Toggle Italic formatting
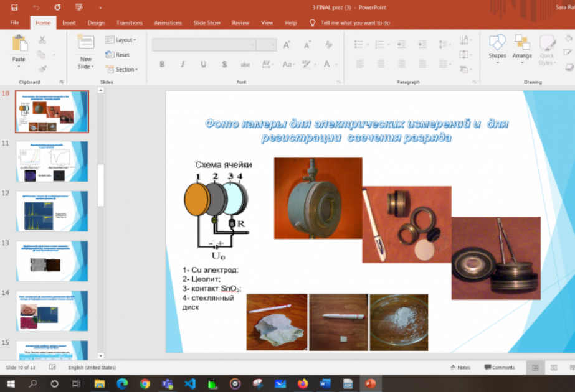Image resolution: width=575 pixels, height=392 pixels. point(183,65)
